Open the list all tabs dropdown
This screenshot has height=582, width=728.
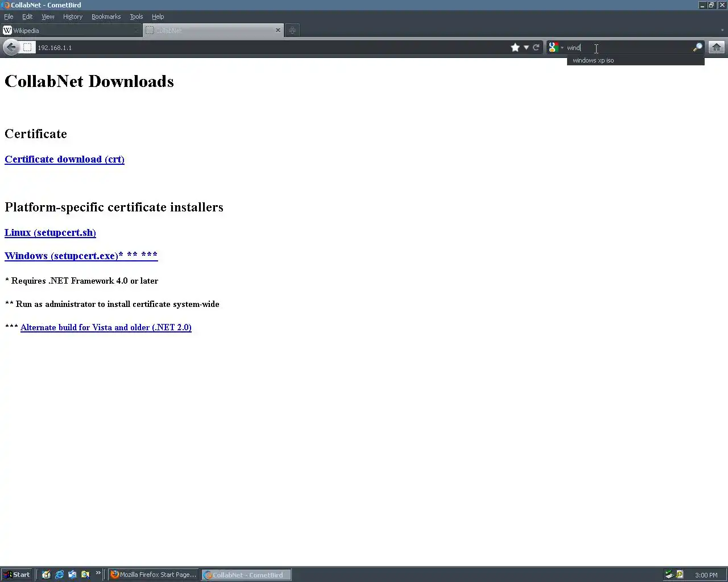coord(722,31)
